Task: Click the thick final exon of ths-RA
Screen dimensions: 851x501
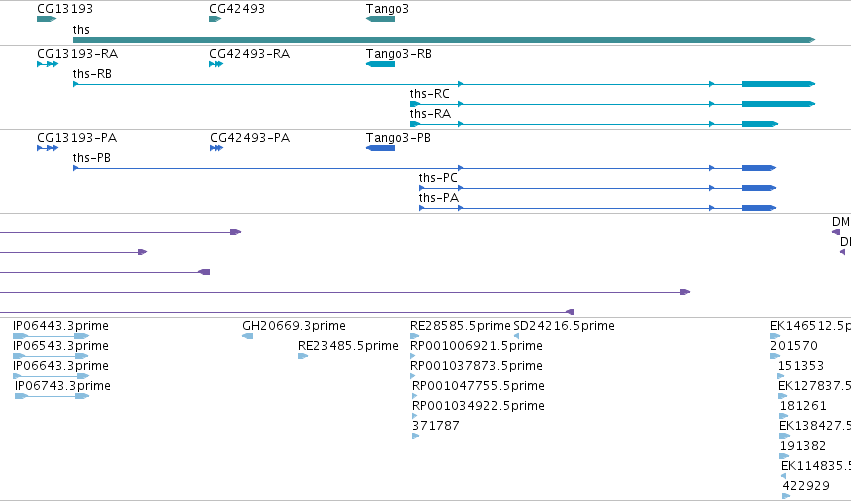Action: click(x=760, y=124)
